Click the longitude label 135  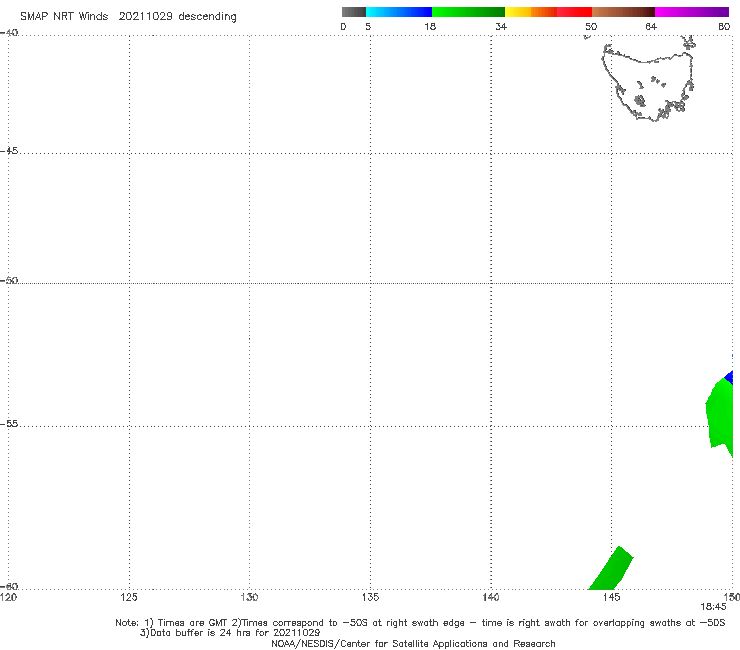[x=370, y=598]
